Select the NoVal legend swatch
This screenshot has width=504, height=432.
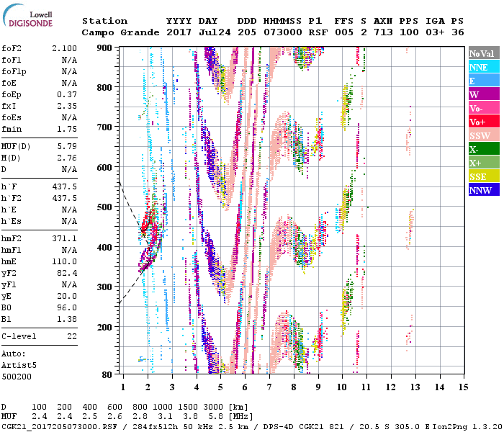[483, 53]
